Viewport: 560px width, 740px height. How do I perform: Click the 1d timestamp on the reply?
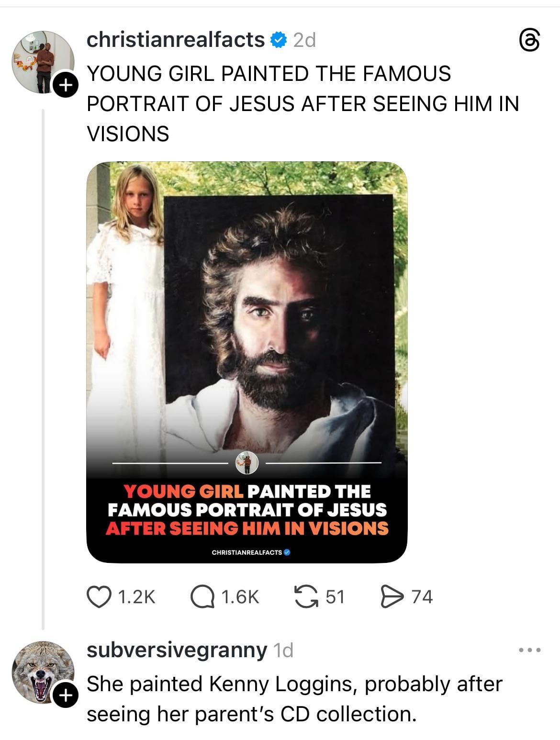coord(282,650)
